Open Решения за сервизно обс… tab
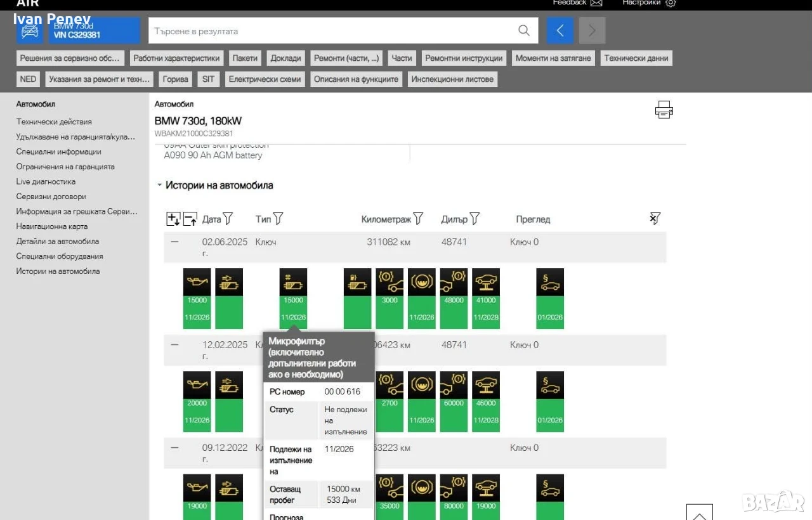812x520 pixels. [x=70, y=58]
